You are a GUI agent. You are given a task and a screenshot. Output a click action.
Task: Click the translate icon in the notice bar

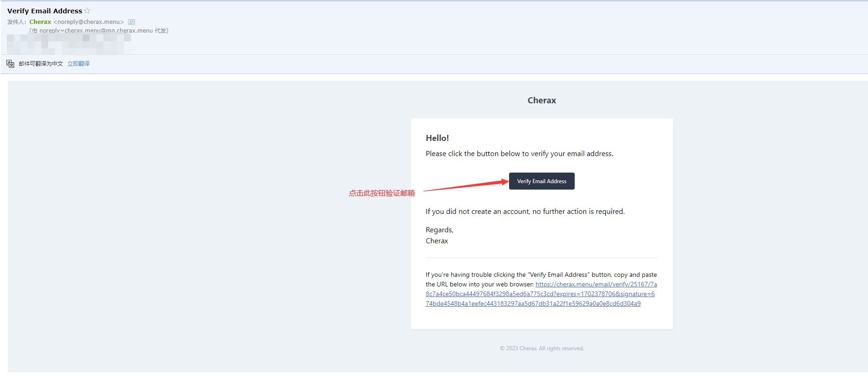(11, 64)
